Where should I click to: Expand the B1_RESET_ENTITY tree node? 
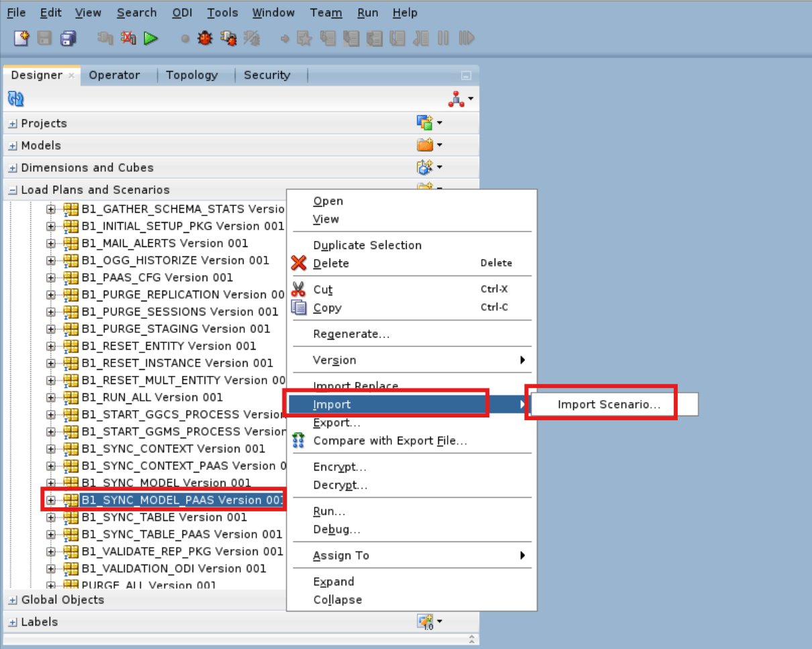coord(51,346)
